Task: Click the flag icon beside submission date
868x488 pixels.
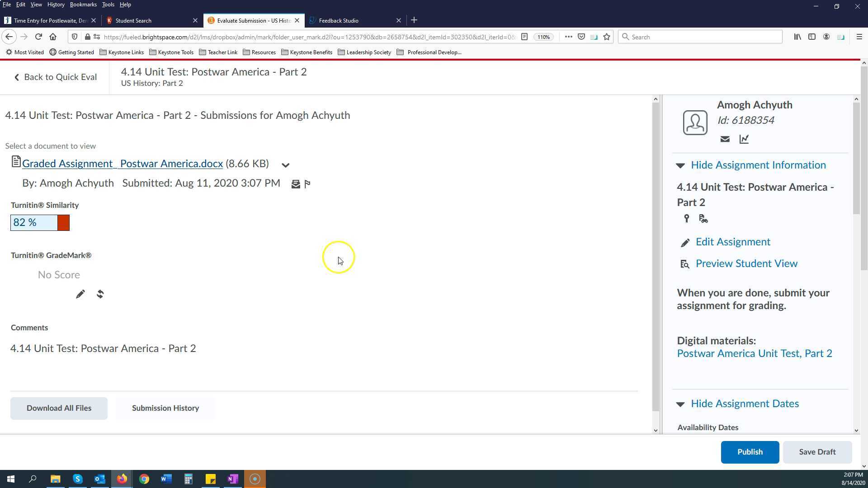Action: pos(307,184)
